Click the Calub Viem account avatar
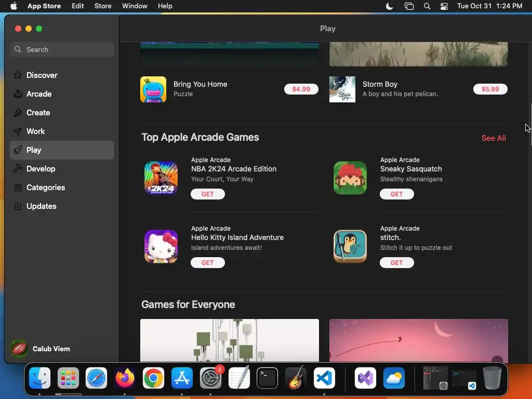The image size is (532, 399). click(19, 349)
